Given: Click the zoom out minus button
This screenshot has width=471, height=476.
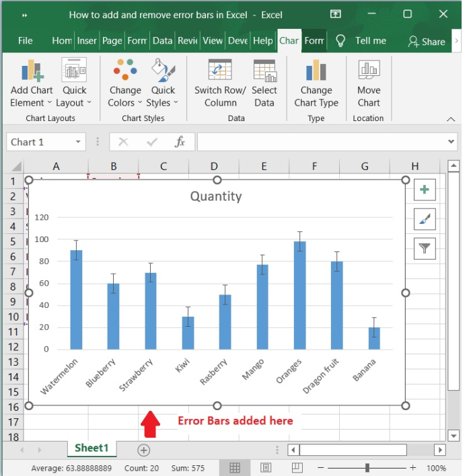Looking at the screenshot, I should 321,468.
